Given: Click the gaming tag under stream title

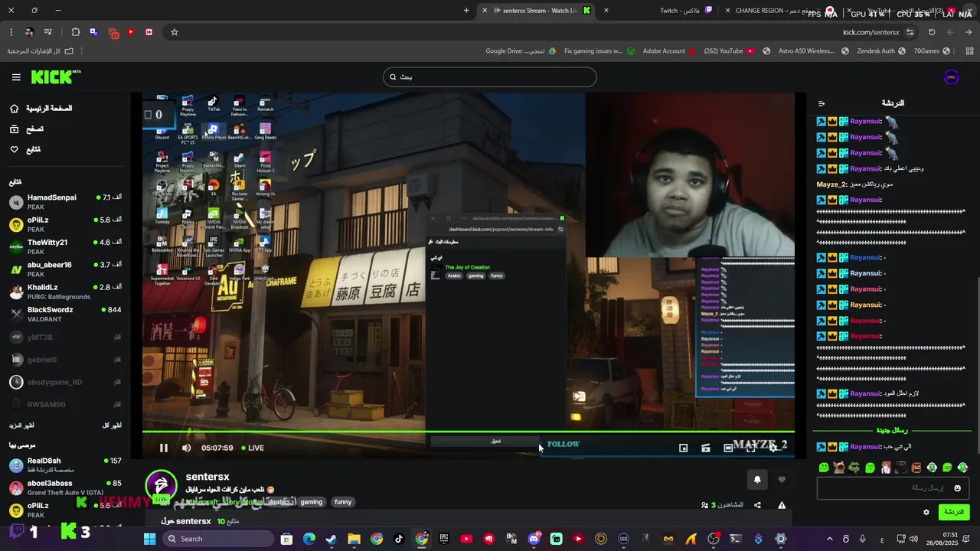Looking at the screenshot, I should coord(311,502).
